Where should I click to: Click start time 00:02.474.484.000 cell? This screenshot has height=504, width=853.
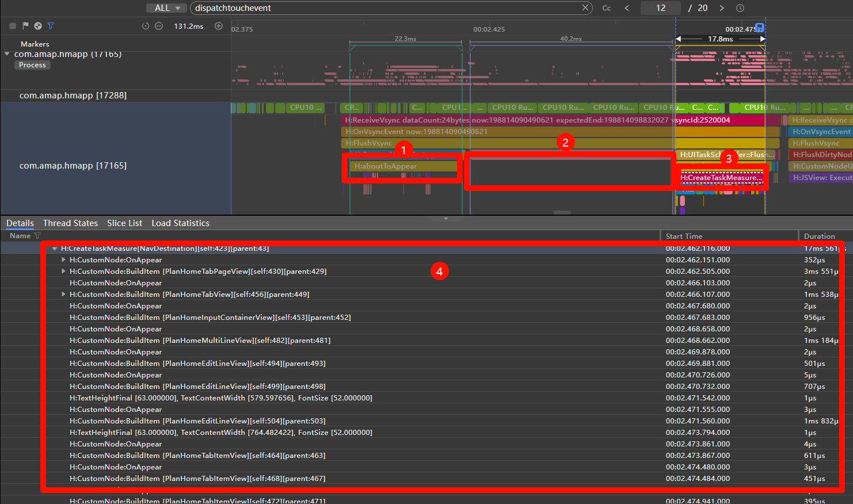pyautogui.click(x=698, y=479)
